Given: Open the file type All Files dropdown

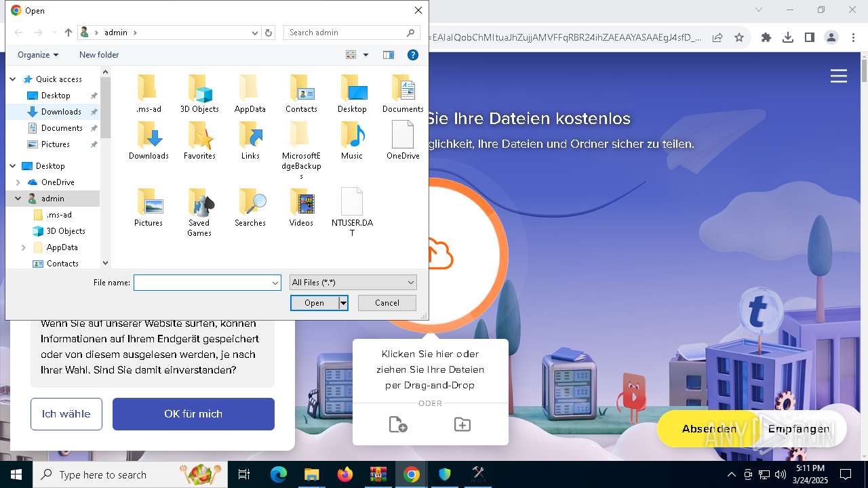Looking at the screenshot, I should click(353, 283).
